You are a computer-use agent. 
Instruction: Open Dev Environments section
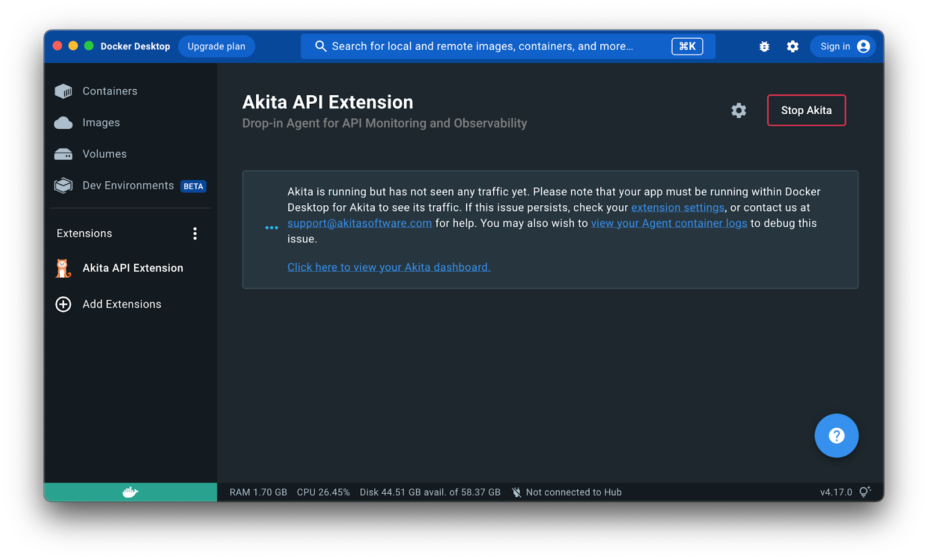coord(128,186)
